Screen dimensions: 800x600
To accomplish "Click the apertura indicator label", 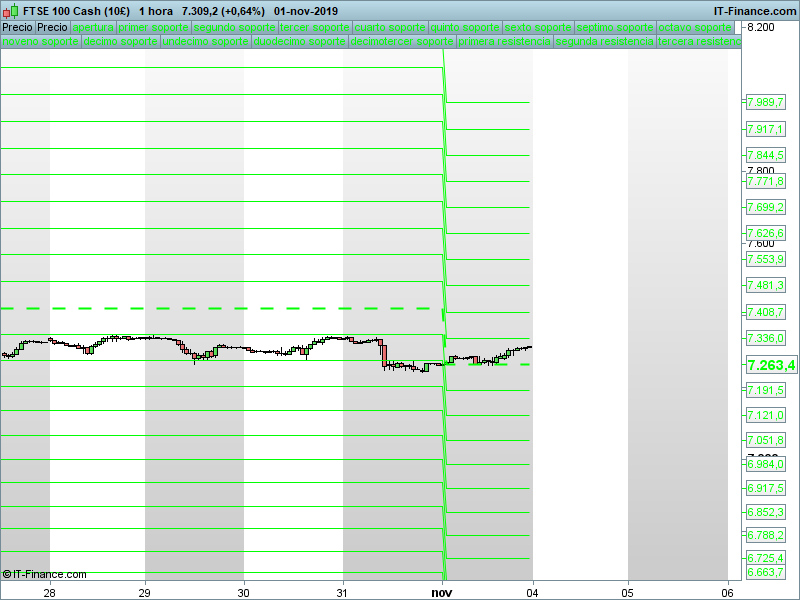I will (93, 28).
